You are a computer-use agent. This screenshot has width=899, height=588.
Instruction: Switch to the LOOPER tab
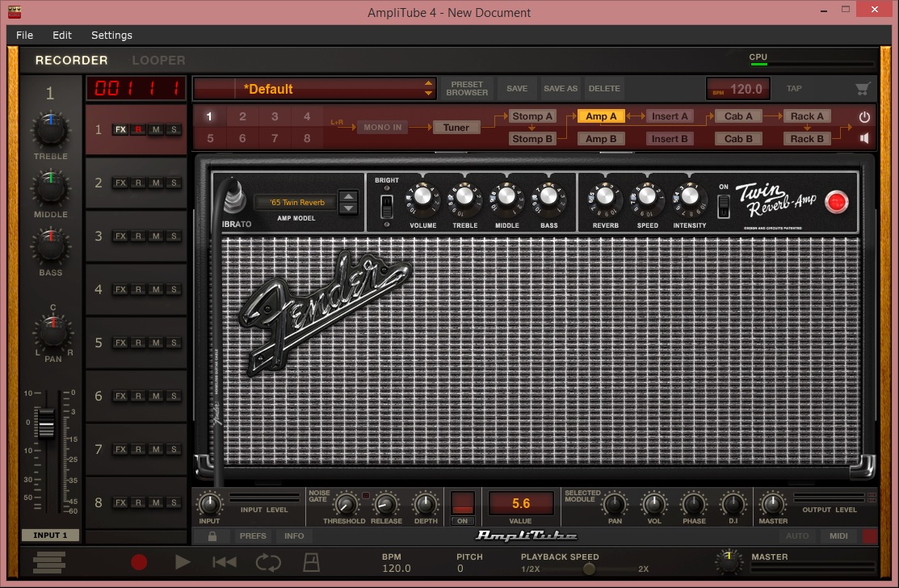158,61
